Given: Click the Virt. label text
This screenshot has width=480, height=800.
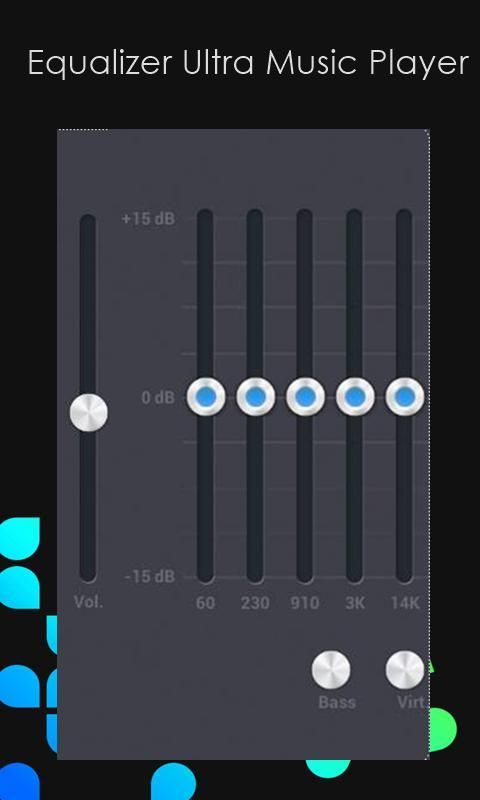Looking at the screenshot, I should coord(412,703).
